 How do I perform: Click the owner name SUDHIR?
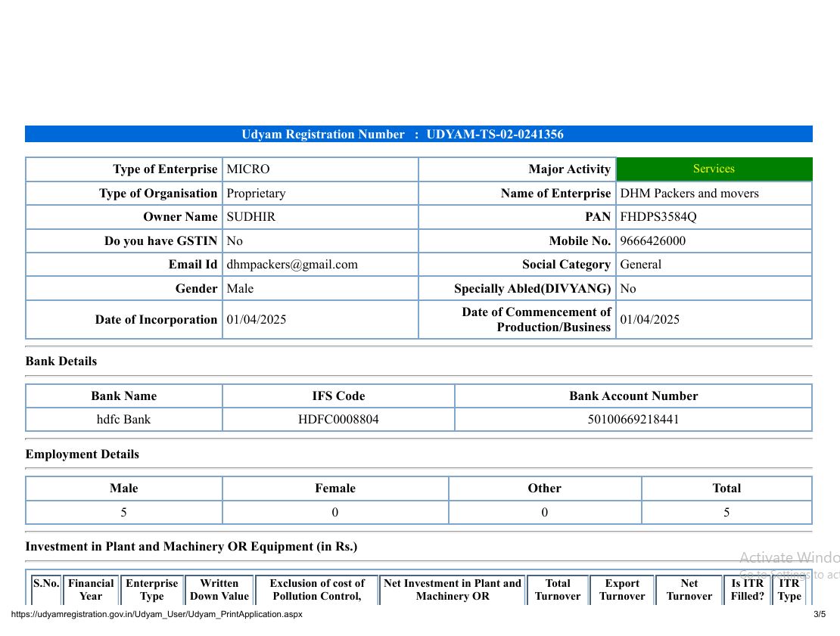(250, 217)
